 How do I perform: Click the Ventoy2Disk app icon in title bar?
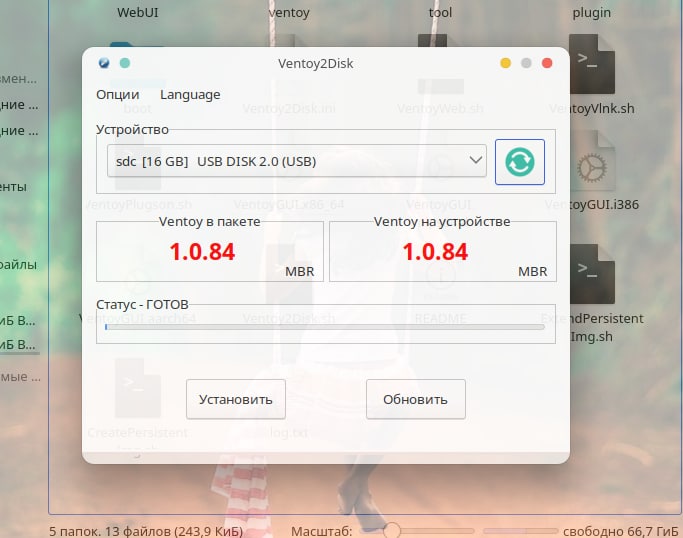[104, 63]
